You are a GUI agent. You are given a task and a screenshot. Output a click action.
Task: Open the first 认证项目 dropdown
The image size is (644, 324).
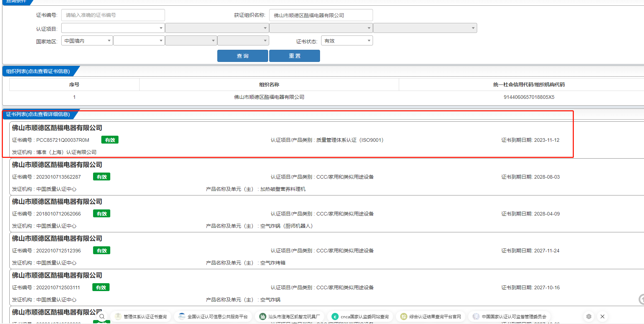click(113, 28)
